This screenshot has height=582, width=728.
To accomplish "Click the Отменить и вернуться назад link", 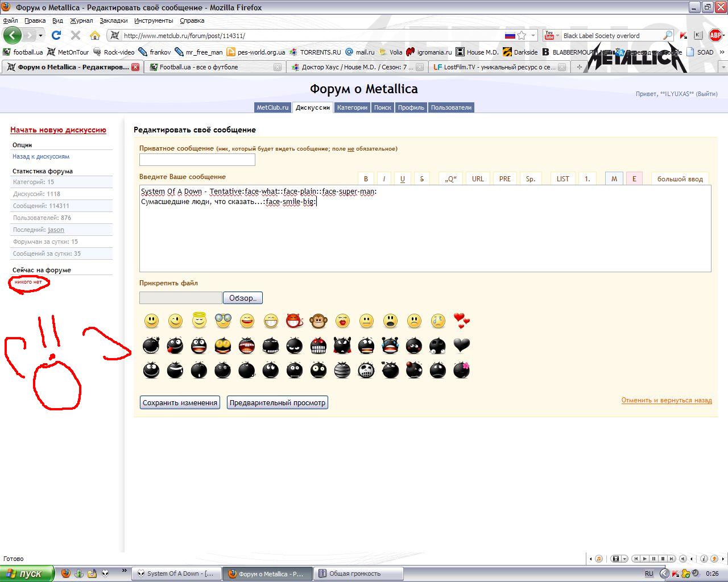I will point(666,400).
